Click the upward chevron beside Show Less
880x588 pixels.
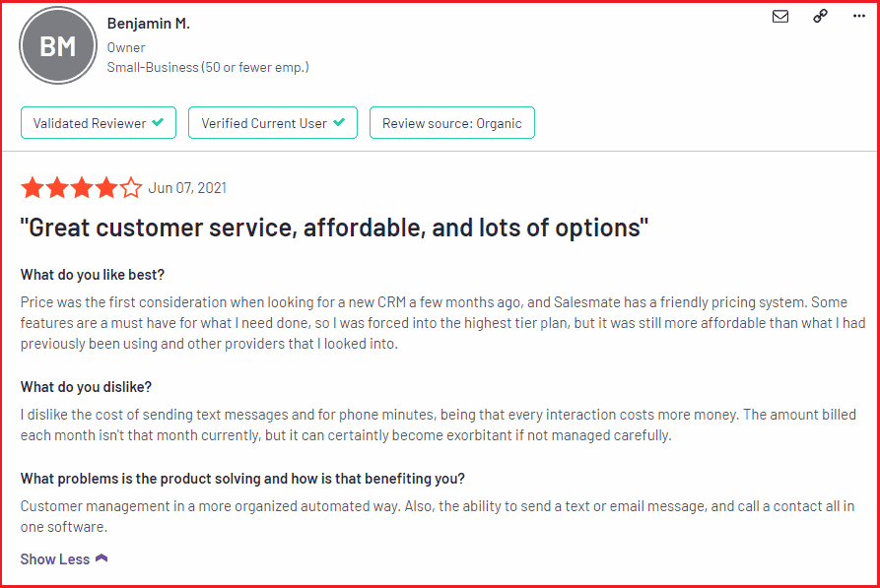point(102,558)
